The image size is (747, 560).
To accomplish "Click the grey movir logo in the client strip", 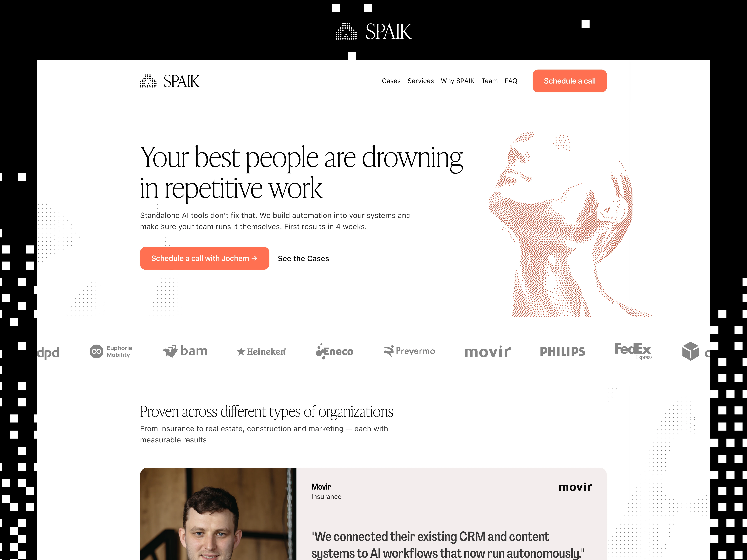I will (x=487, y=352).
